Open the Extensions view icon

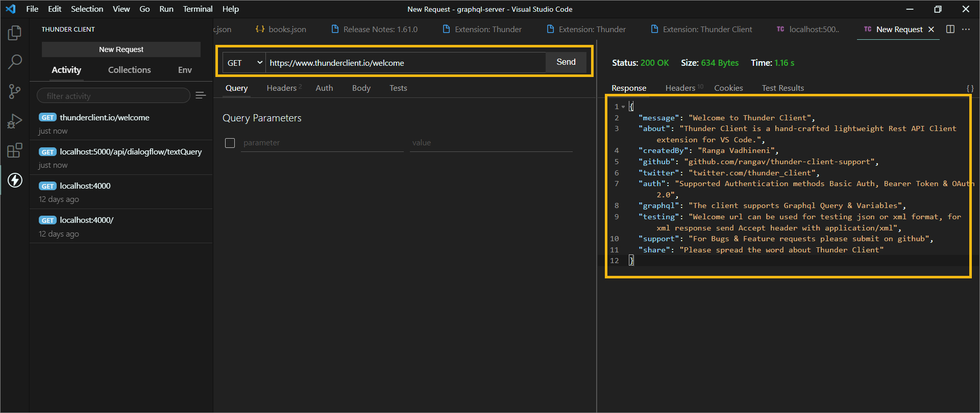coord(15,150)
